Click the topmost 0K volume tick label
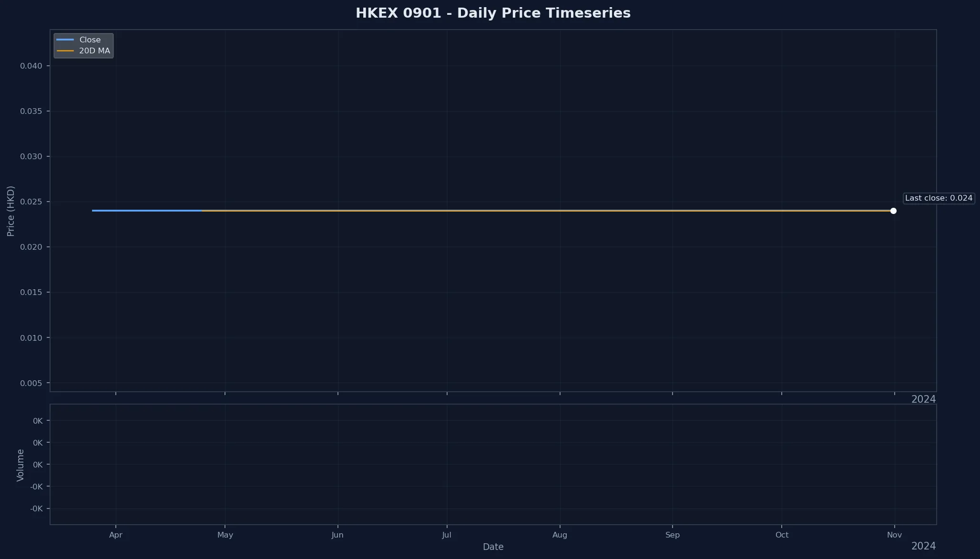The height and width of the screenshot is (559, 980). pos(37,421)
